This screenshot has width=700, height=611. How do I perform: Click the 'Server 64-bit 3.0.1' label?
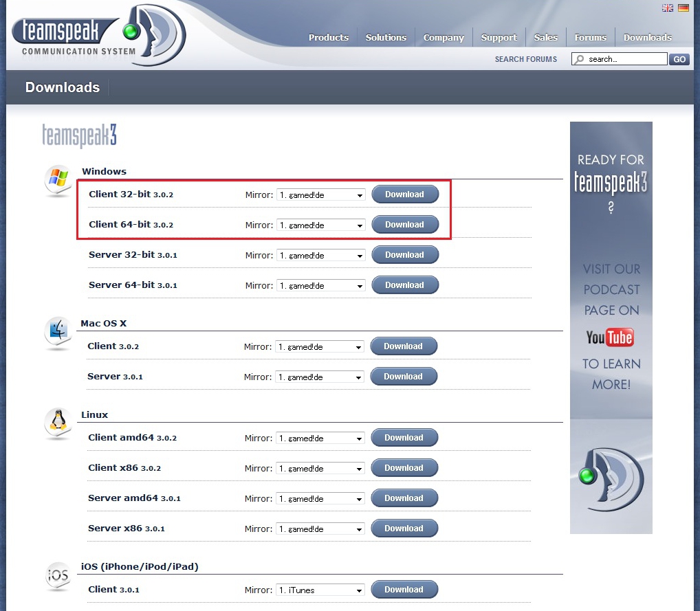[x=133, y=285]
